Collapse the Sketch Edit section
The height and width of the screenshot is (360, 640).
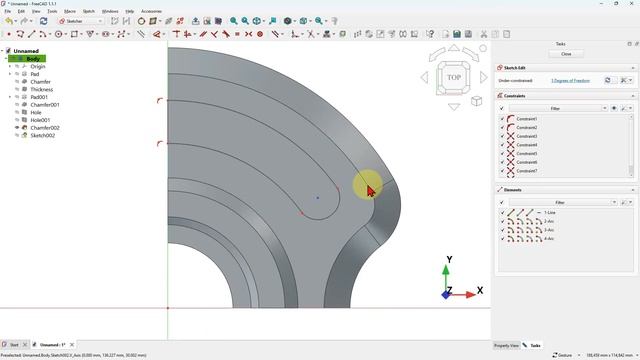633,68
